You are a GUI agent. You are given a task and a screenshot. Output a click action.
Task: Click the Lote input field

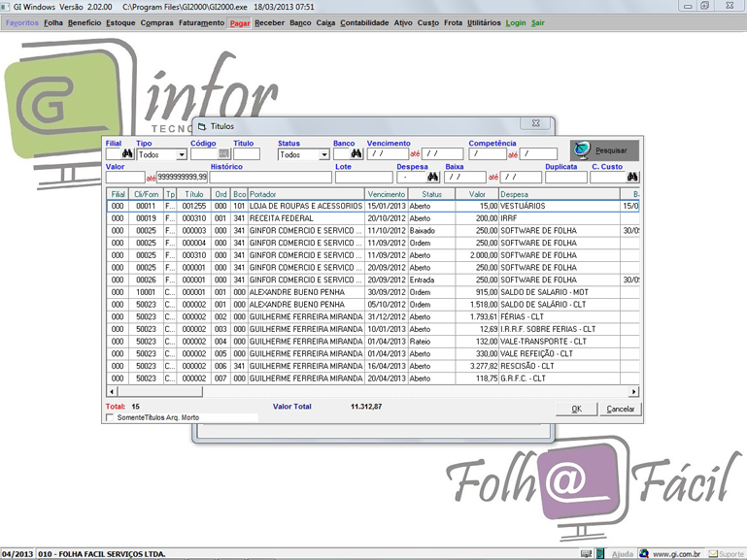click(x=364, y=177)
